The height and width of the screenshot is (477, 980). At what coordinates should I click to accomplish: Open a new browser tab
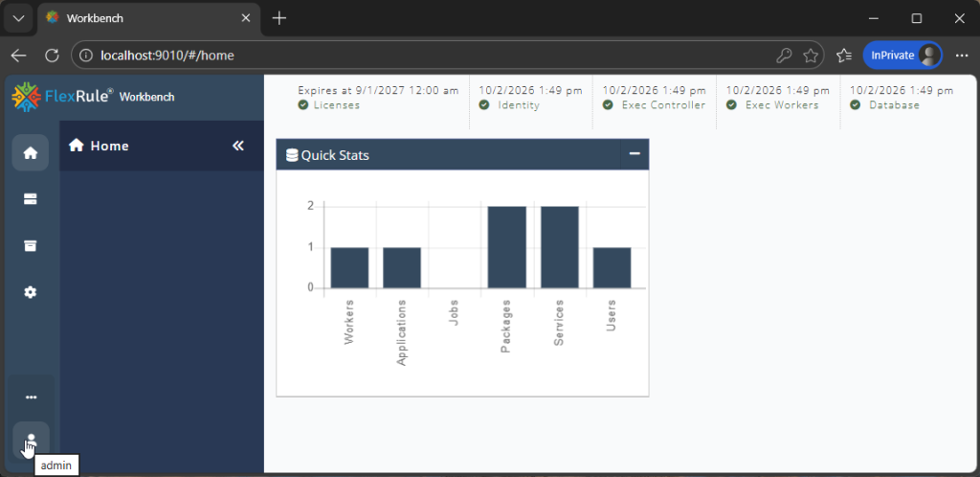click(279, 18)
